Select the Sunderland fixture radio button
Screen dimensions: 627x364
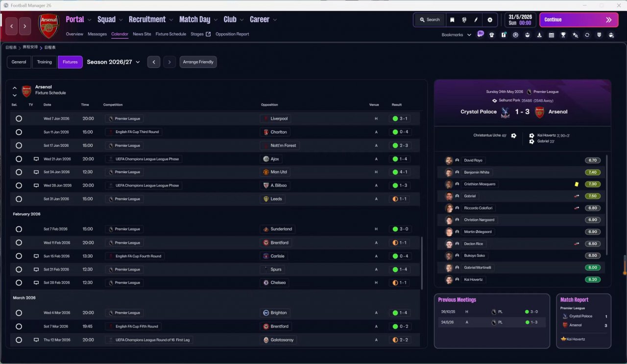(x=19, y=229)
